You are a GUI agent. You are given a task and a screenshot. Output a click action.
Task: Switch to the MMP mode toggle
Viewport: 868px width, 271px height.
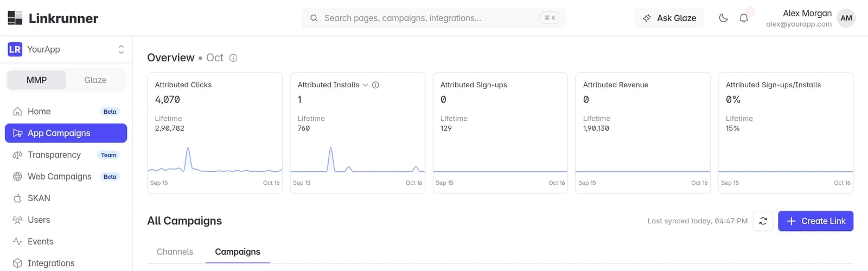(x=37, y=80)
